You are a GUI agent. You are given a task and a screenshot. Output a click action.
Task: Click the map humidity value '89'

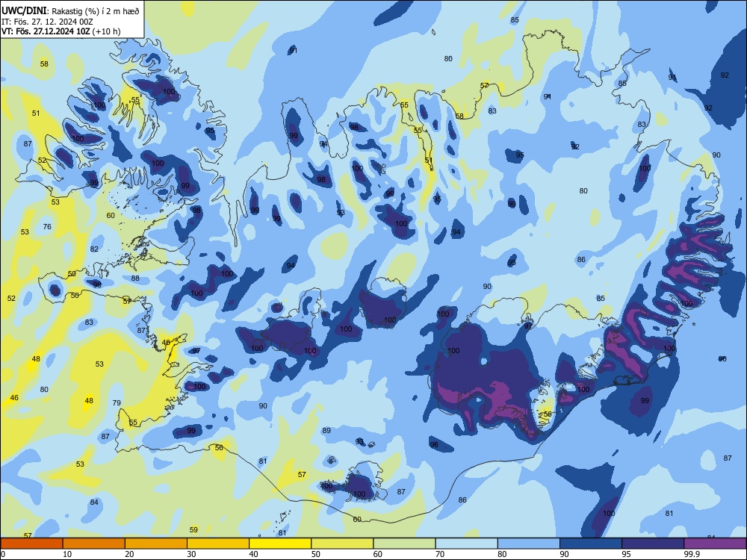[x=326, y=431]
